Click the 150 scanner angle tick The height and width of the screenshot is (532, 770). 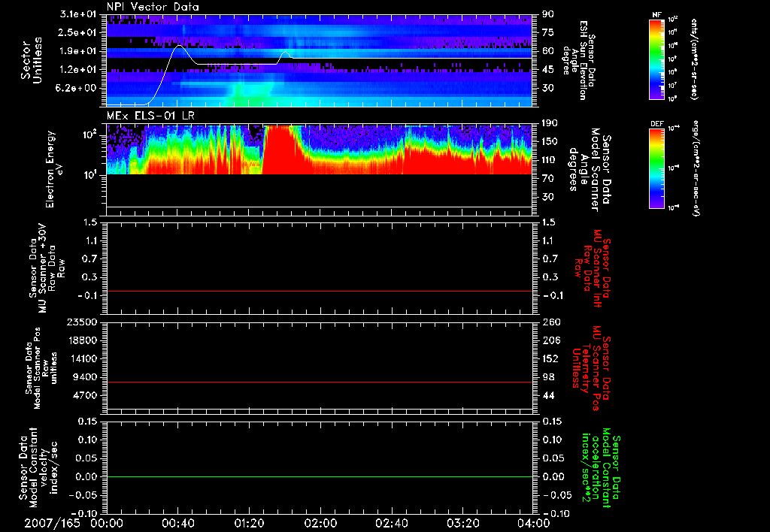[550, 142]
